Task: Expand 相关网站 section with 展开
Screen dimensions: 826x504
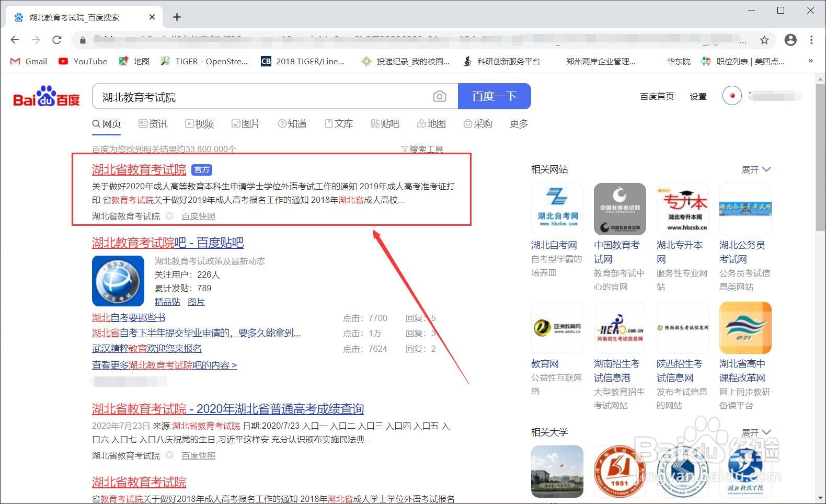Action: pyautogui.click(x=756, y=169)
